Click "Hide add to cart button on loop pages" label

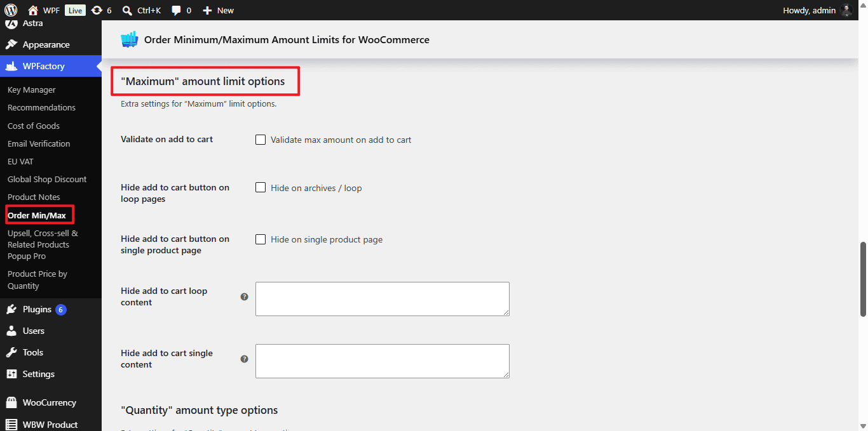(175, 193)
